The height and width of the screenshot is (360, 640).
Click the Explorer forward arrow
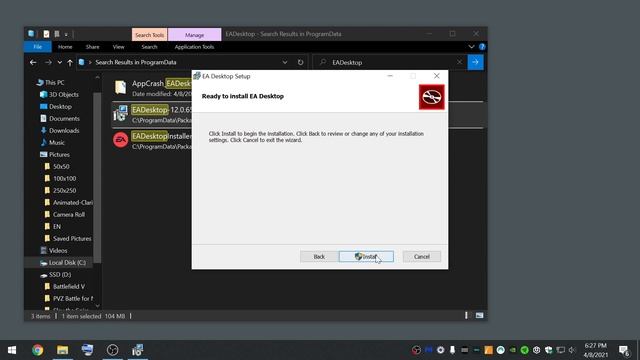point(48,62)
